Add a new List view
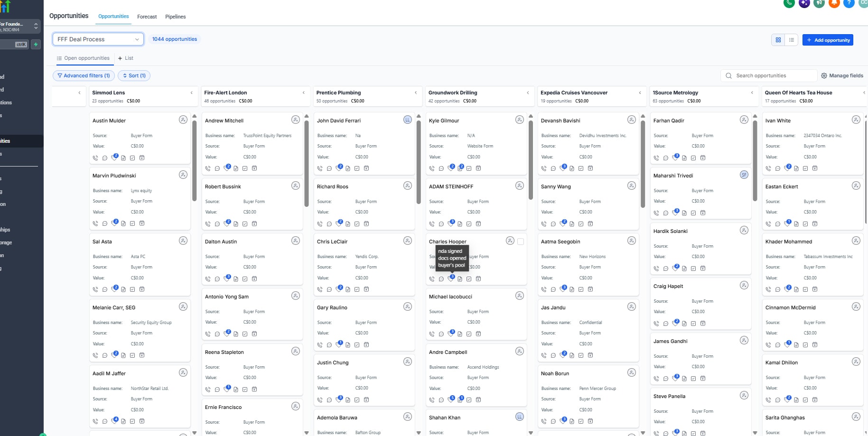Viewport: 868px width, 436px height. click(x=126, y=58)
